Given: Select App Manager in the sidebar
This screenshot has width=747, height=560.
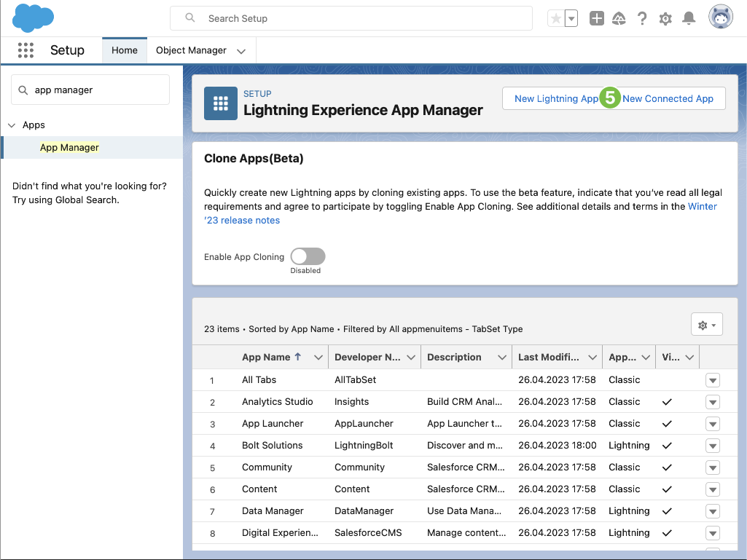Looking at the screenshot, I should tap(69, 147).
